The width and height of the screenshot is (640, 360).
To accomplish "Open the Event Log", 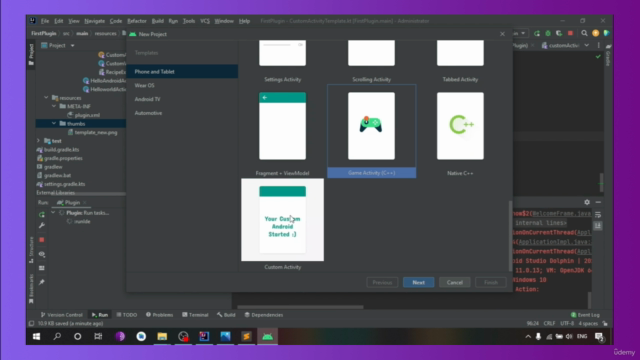I will click(585, 315).
